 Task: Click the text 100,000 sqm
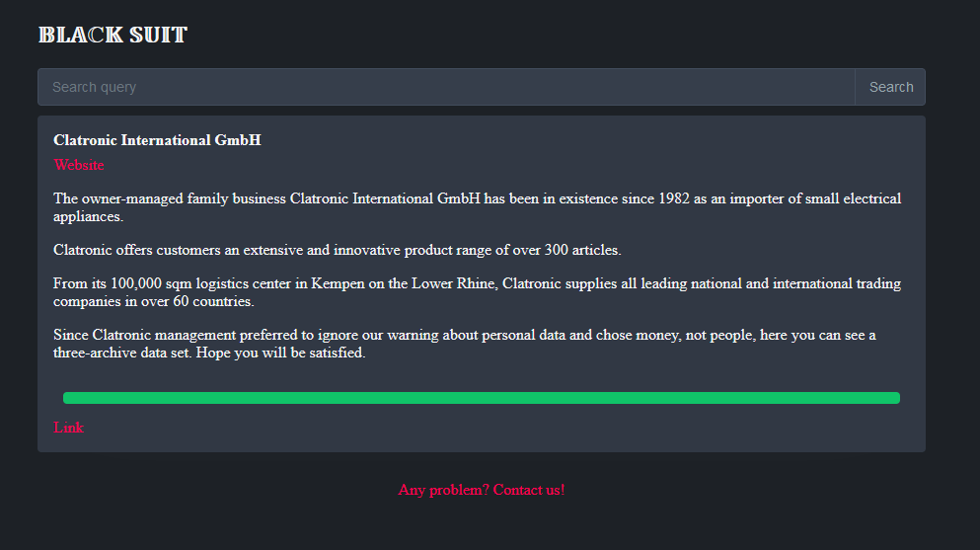click(x=151, y=283)
